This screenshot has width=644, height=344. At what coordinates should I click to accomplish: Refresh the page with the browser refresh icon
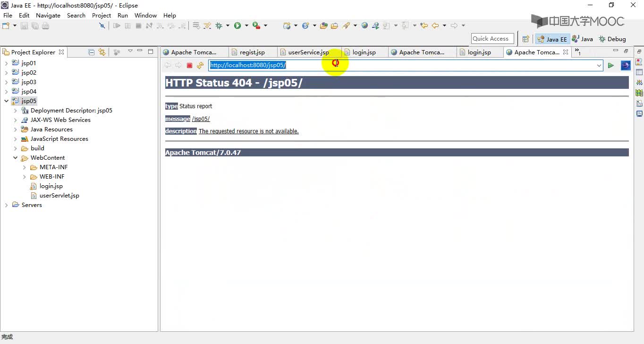click(x=200, y=65)
